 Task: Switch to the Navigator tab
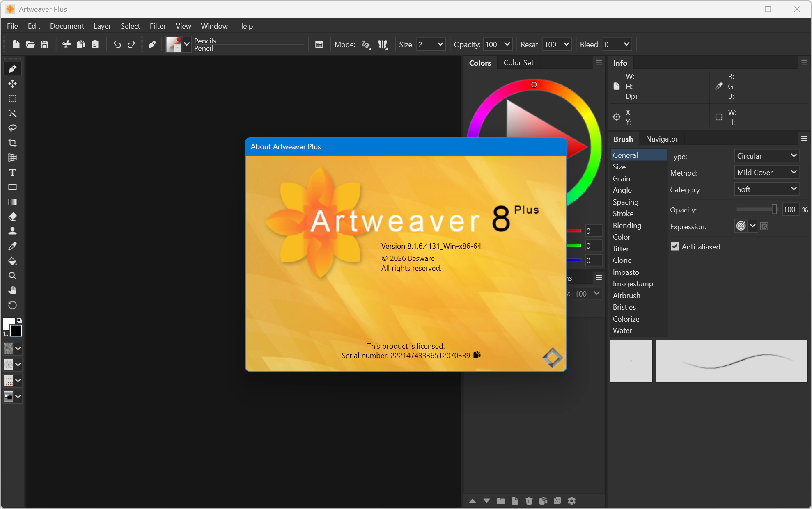point(662,139)
